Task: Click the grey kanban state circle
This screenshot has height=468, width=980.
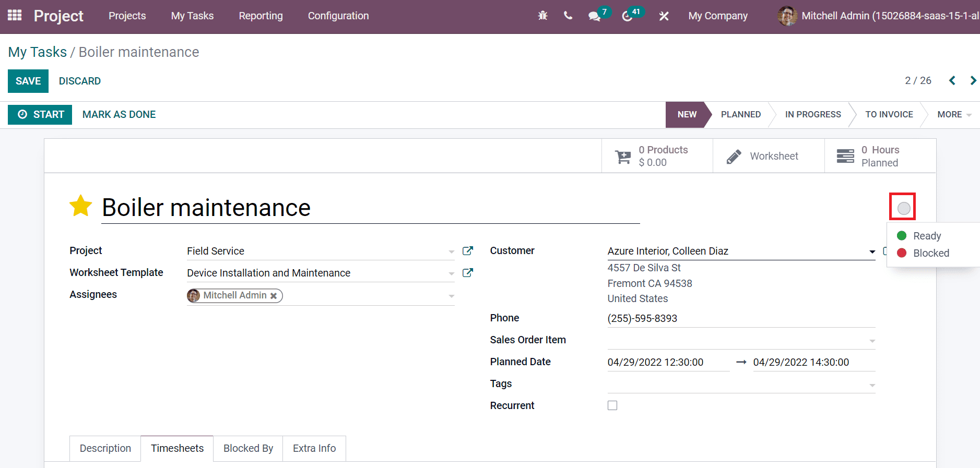Action: 903,209
